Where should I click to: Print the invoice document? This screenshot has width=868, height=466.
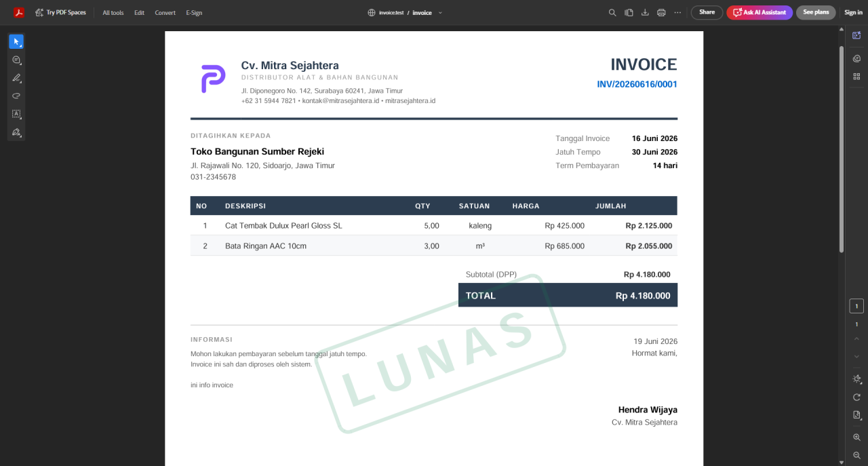[x=661, y=12]
